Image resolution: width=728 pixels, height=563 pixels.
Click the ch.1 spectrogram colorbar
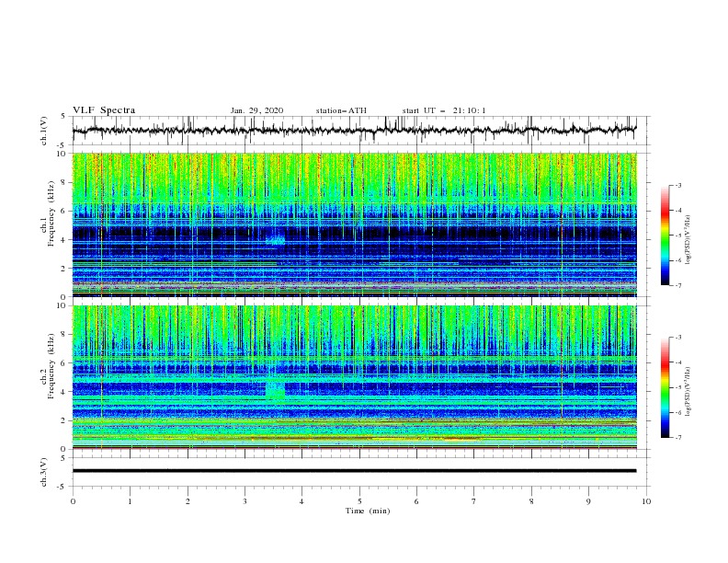pos(665,236)
